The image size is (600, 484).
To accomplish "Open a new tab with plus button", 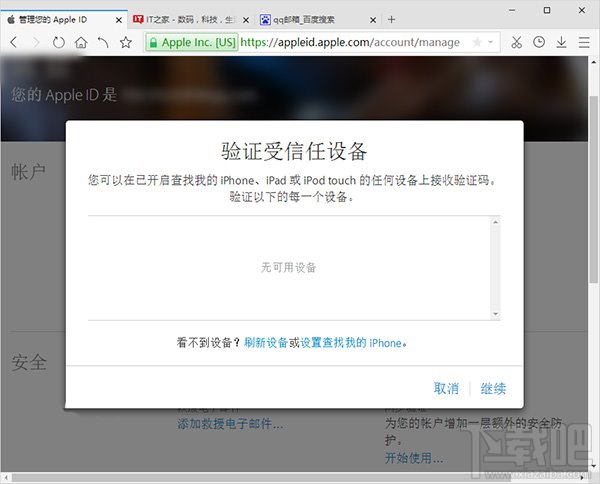I will coord(391,20).
